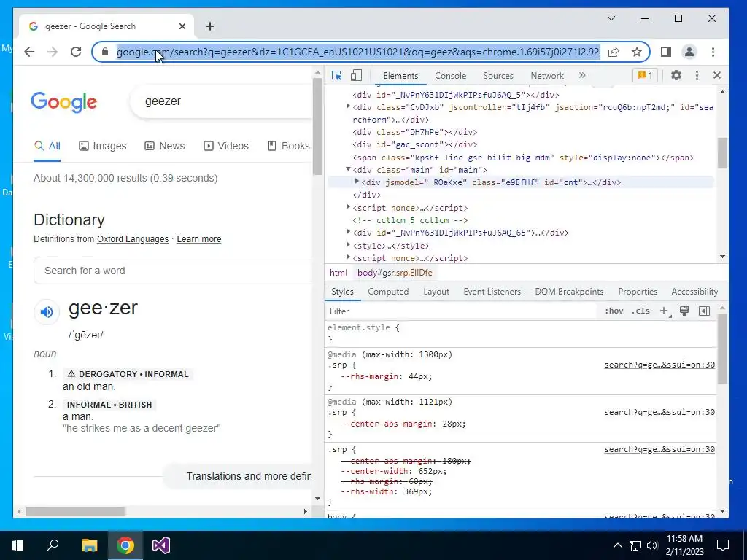
Task: Close the geezer - Google Search tab
Action: pos(182,26)
